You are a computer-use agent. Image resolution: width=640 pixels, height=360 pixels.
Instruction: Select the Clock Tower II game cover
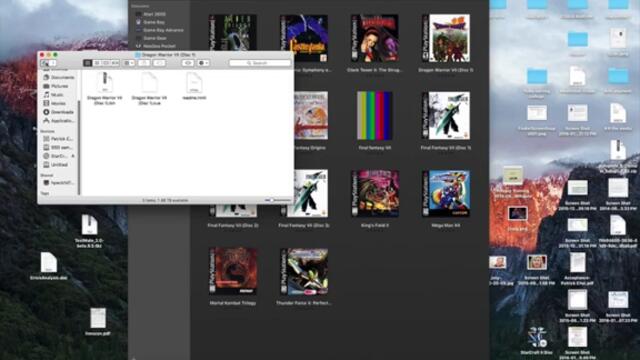pos(375,38)
